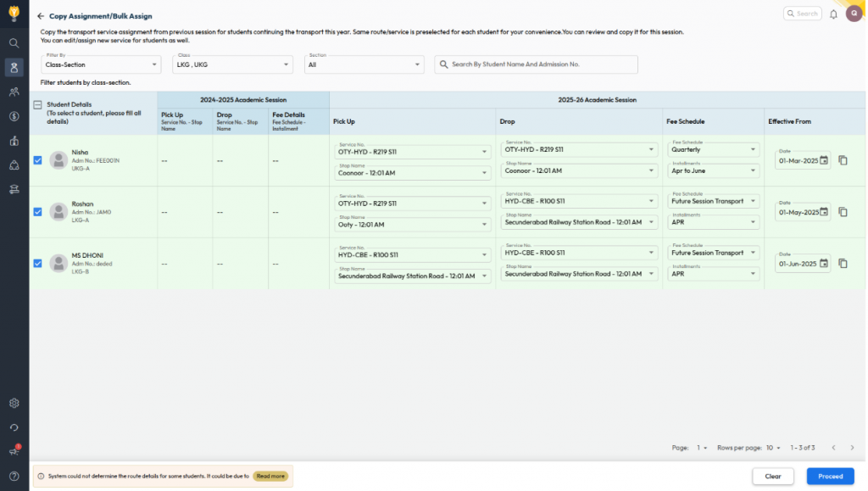
Task: Click the Search By Student Name field
Action: coord(542,64)
